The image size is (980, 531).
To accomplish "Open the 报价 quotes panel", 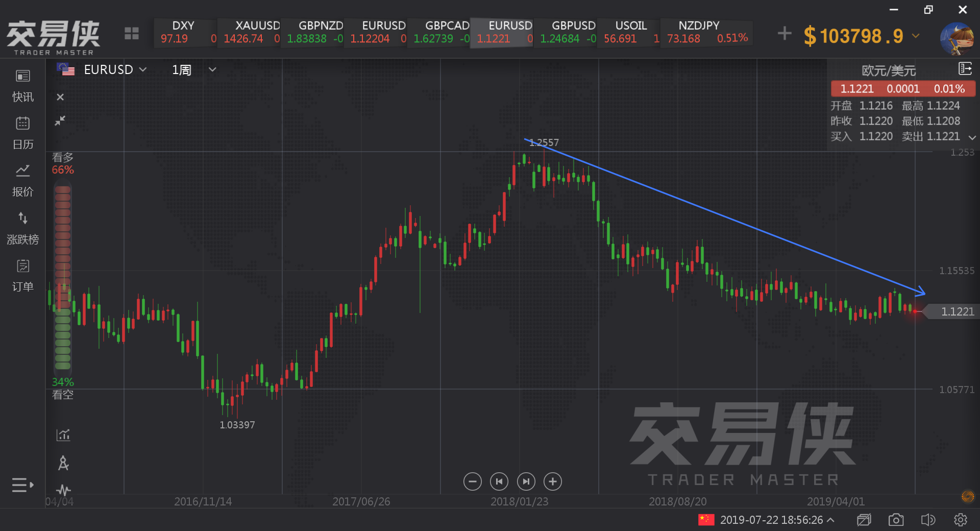I will [22, 180].
